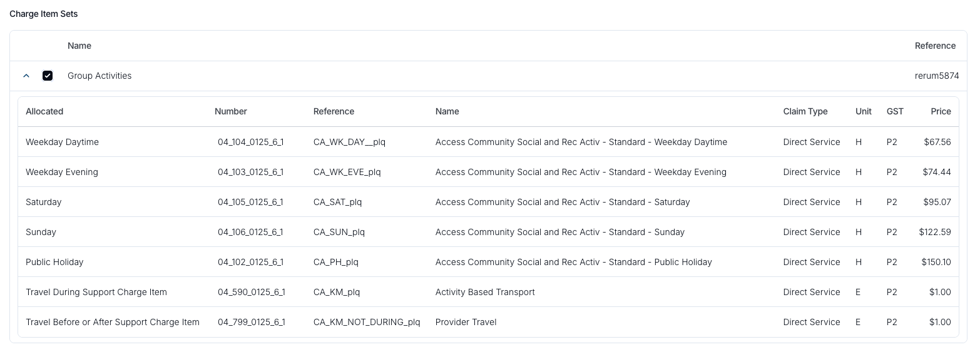Collapse the Group Activities row chevron

tap(26, 76)
